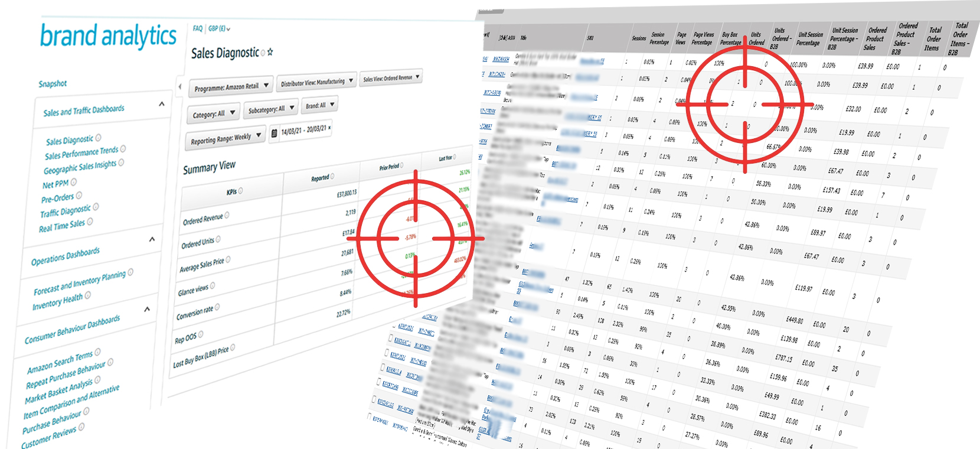Click the info icon beside Forecast and Inventory Planning
The height and width of the screenshot is (449, 980).
pos(130,272)
